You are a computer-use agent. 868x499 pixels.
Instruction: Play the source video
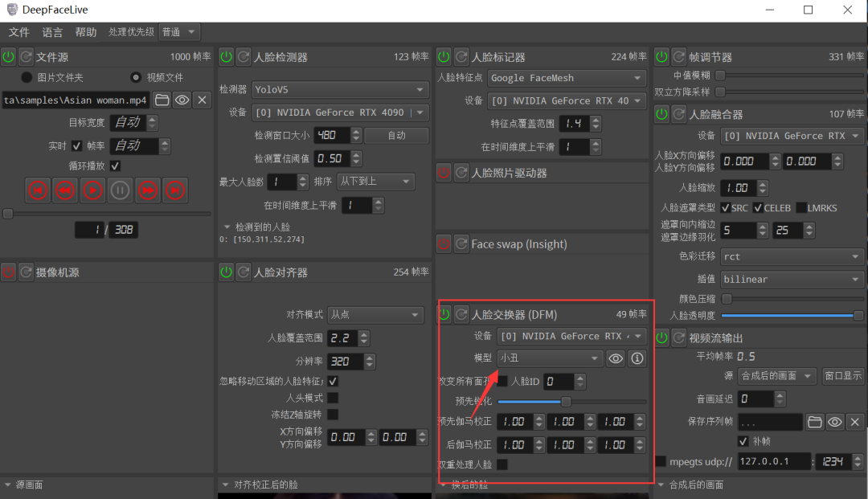click(92, 190)
